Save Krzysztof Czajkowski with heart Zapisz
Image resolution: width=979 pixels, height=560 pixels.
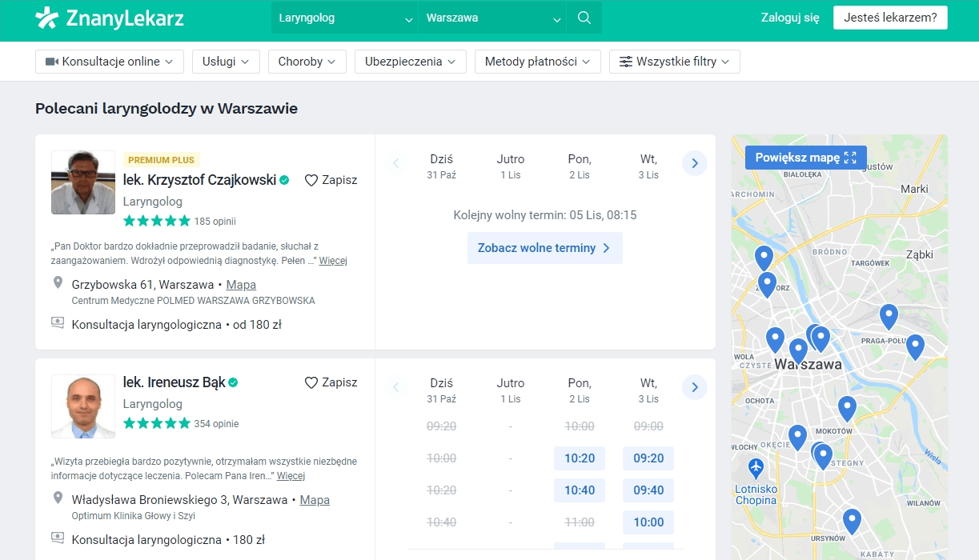331,180
